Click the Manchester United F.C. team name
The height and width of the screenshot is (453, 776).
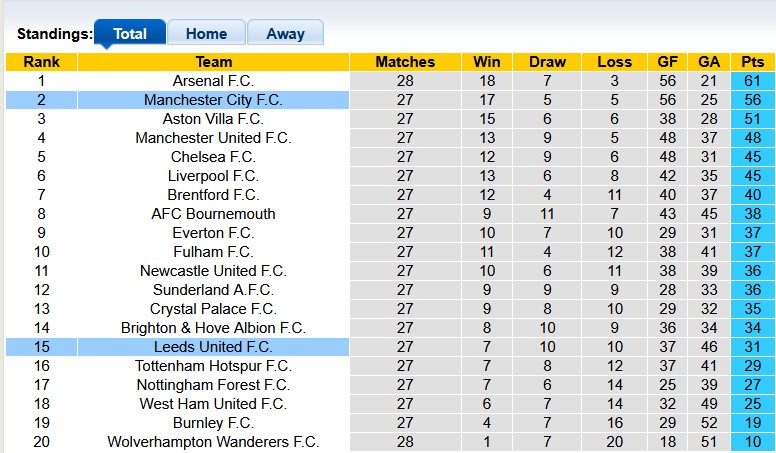213,138
